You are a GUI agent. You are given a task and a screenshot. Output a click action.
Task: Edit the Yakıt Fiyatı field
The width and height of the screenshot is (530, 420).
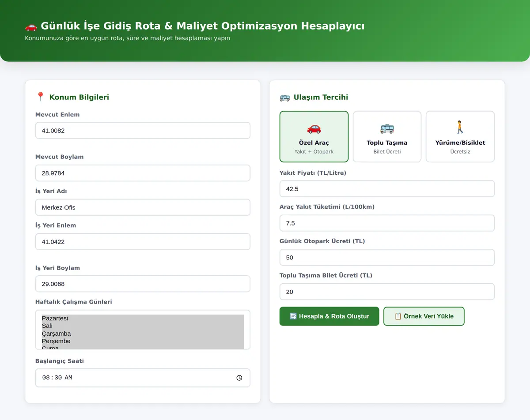click(387, 189)
